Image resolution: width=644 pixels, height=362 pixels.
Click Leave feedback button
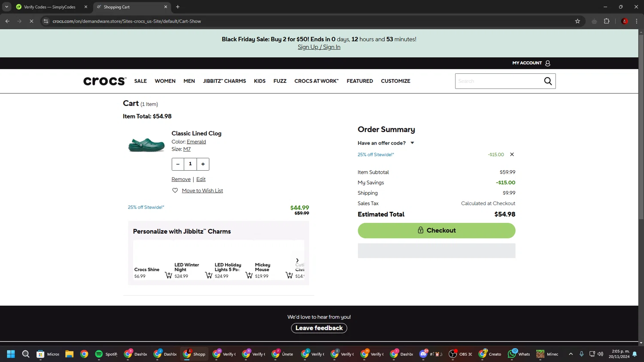319,328
